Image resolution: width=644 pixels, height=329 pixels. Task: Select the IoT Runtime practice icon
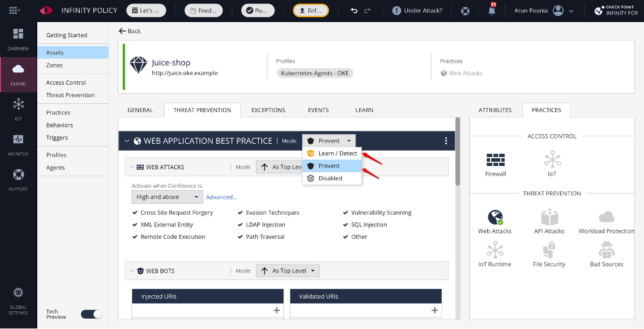pos(495,250)
